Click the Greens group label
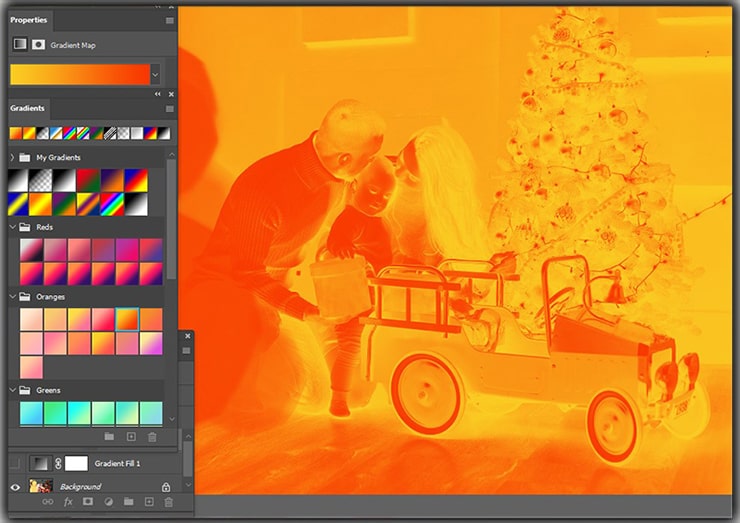 click(x=48, y=390)
